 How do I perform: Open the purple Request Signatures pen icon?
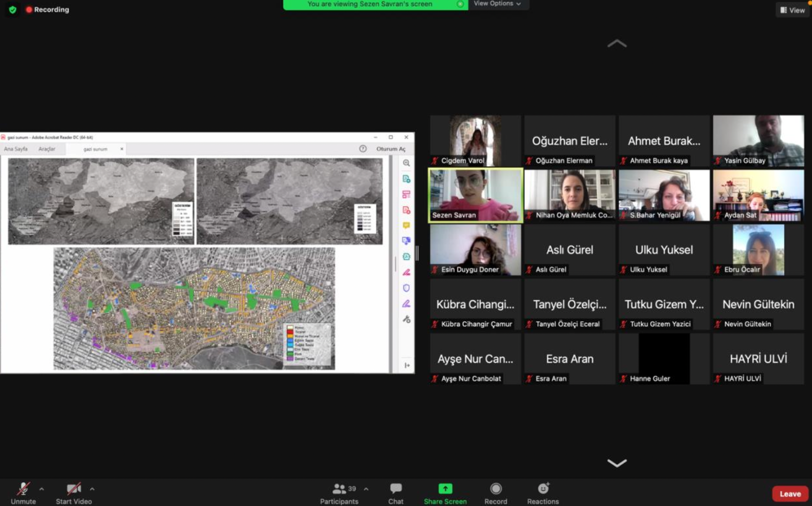tap(406, 304)
